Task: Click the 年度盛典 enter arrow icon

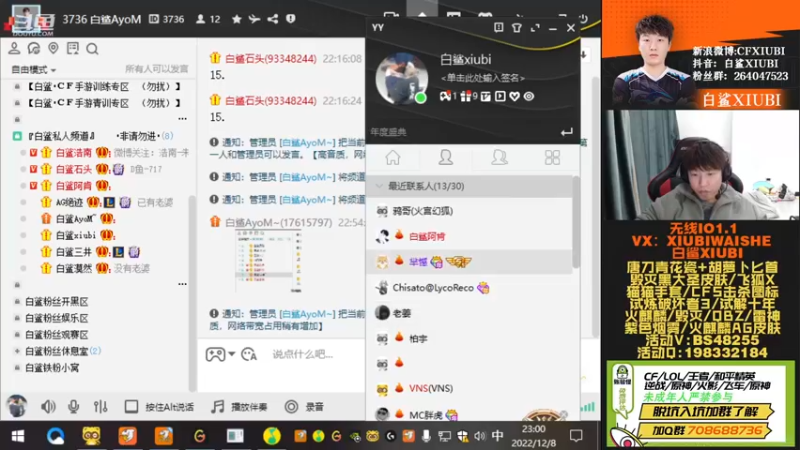Action: [567, 133]
